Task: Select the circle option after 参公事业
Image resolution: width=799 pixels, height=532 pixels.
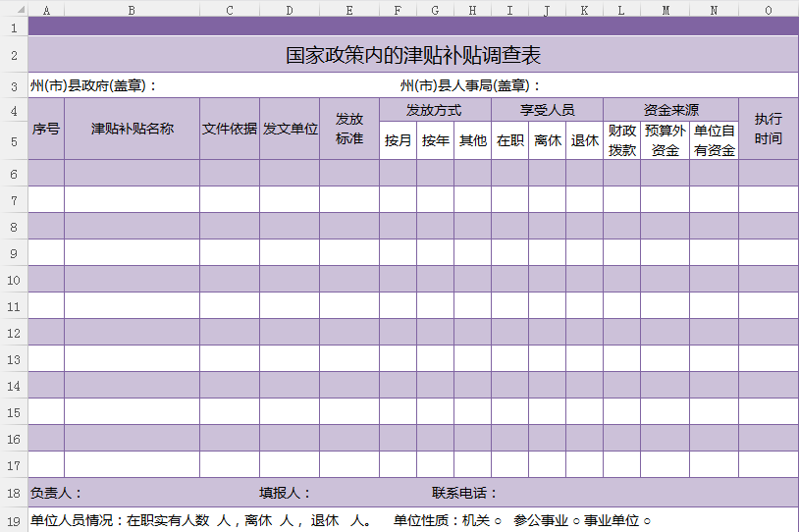Action: (576, 521)
